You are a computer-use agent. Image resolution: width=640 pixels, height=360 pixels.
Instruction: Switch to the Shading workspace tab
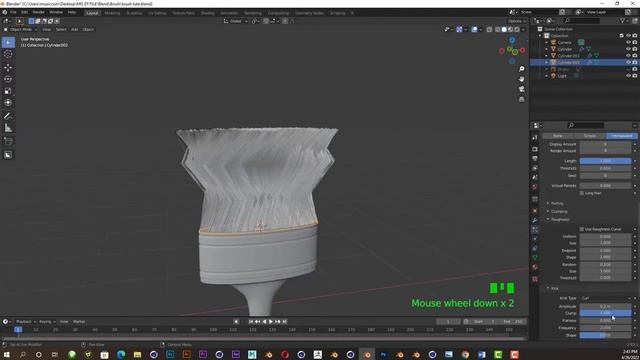pos(207,13)
